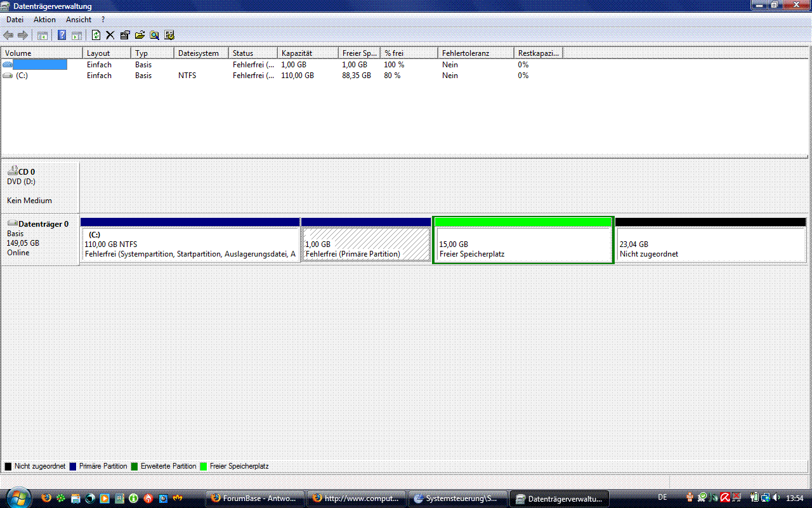Click the 13:54 taskbar clock

(795, 498)
